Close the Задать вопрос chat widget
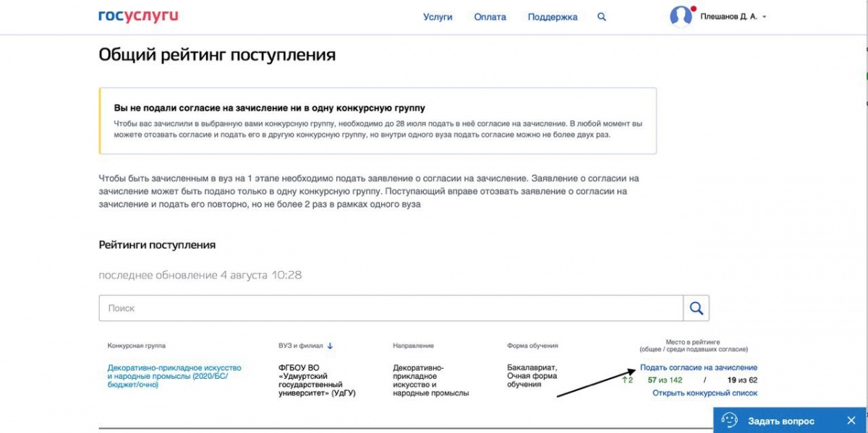868x433 pixels. click(x=851, y=421)
